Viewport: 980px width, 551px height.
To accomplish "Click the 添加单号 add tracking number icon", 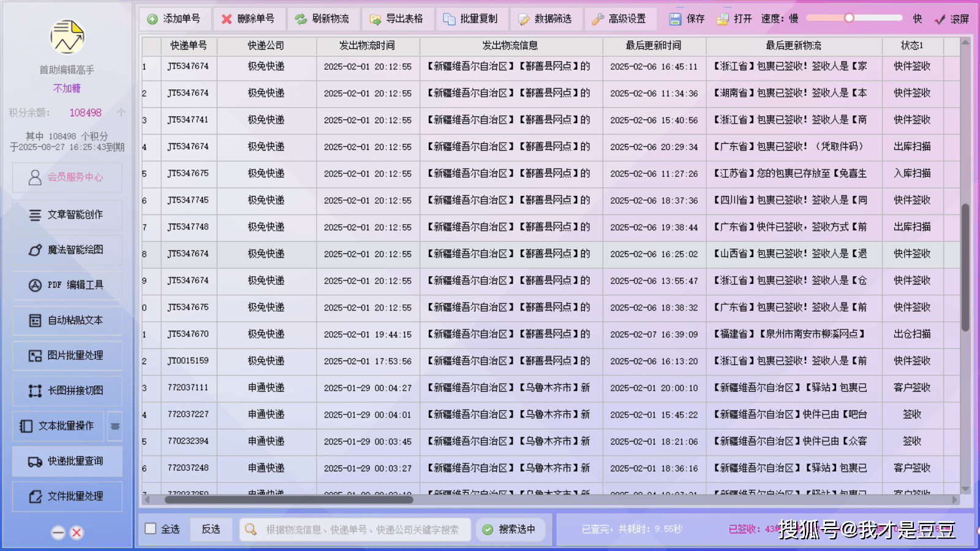I will (153, 20).
